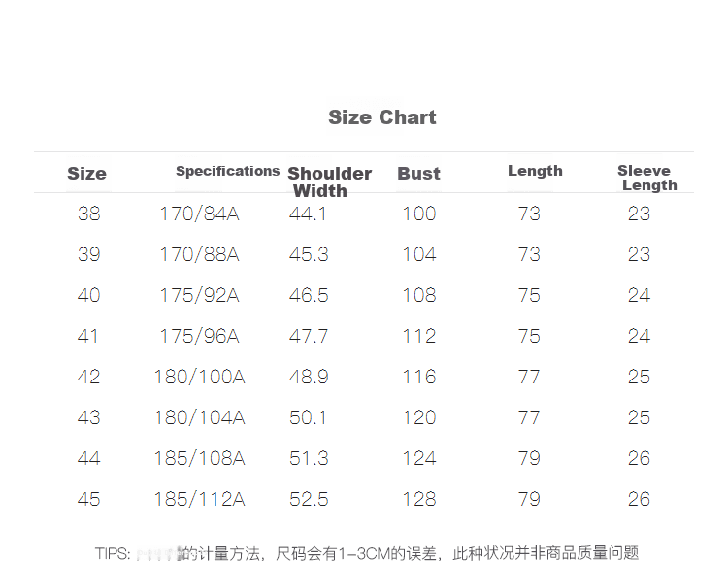
Task: Click size 38 in the table
Action: click(x=88, y=214)
